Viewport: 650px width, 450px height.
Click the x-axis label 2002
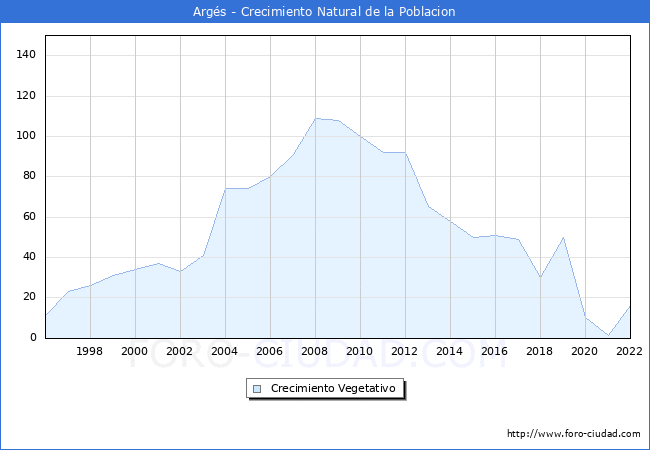[x=179, y=351]
